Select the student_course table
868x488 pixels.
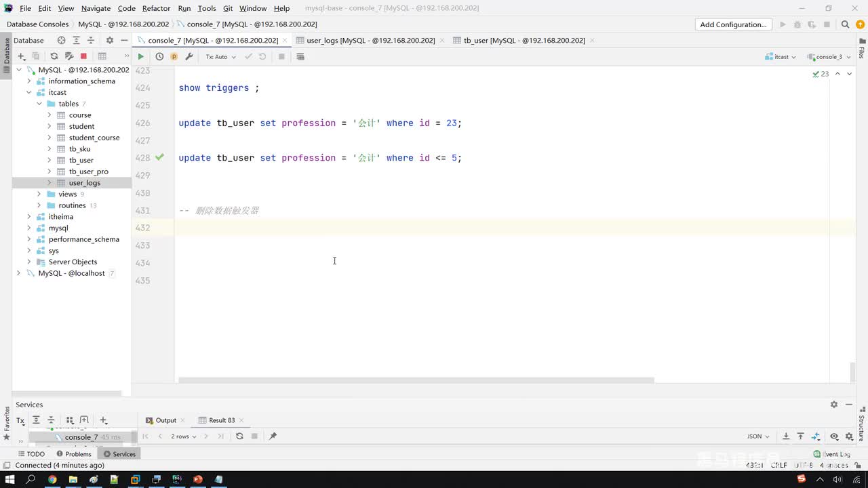(94, 138)
